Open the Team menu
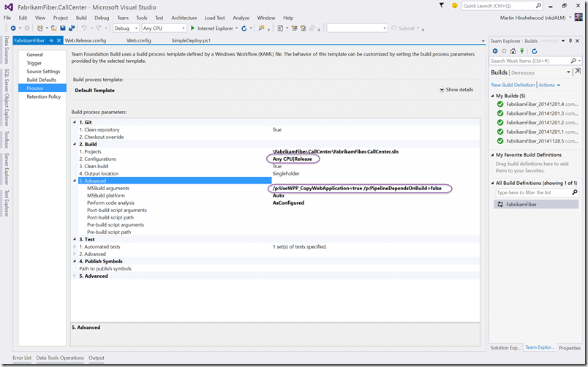Viewport: 588px width, 367px height. [123, 18]
